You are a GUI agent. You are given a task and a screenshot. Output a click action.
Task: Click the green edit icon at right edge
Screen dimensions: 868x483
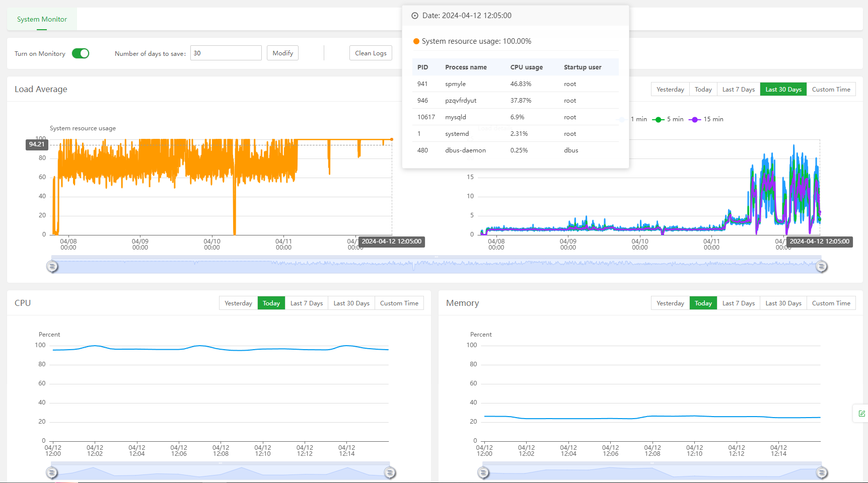[861, 414]
